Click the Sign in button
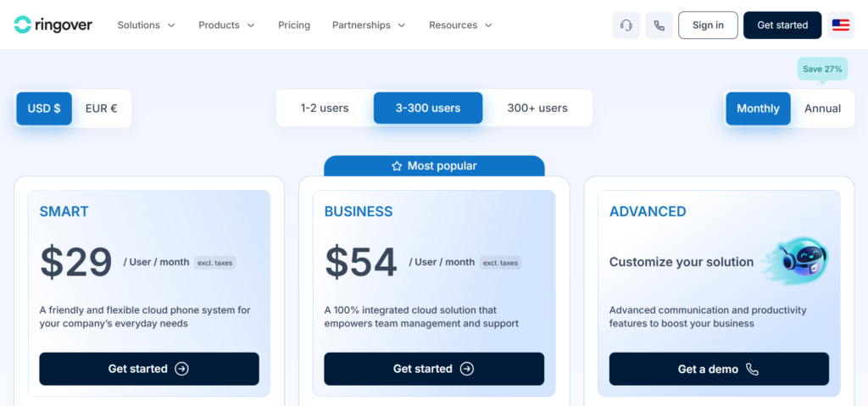The image size is (868, 406). [x=708, y=25]
